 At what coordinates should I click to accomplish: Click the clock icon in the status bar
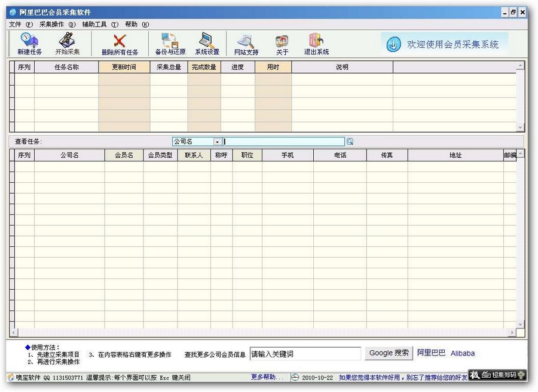295,377
